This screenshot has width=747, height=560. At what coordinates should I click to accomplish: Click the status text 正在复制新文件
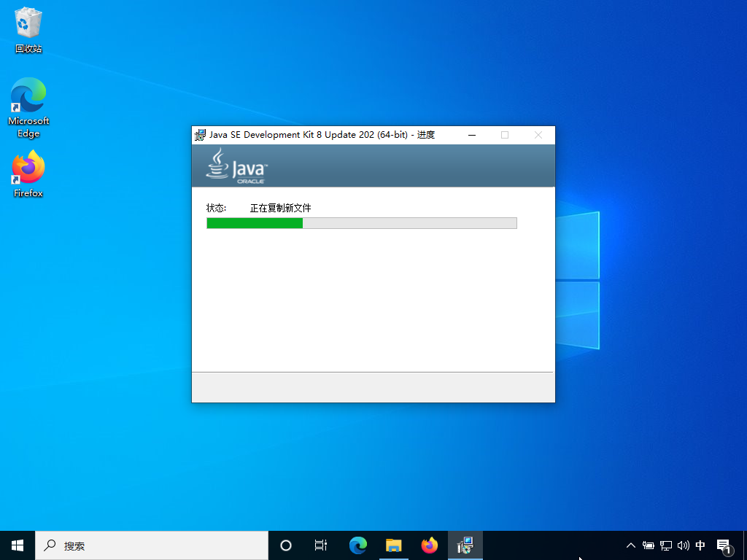coord(281,208)
